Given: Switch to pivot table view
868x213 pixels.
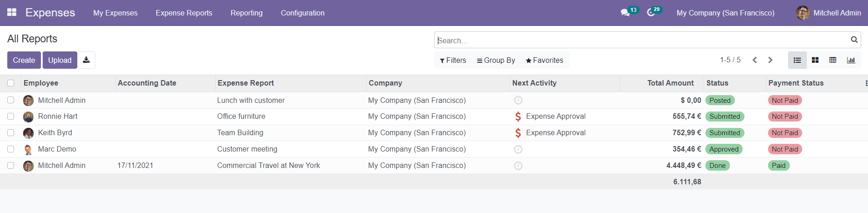Looking at the screenshot, I should click(833, 60).
